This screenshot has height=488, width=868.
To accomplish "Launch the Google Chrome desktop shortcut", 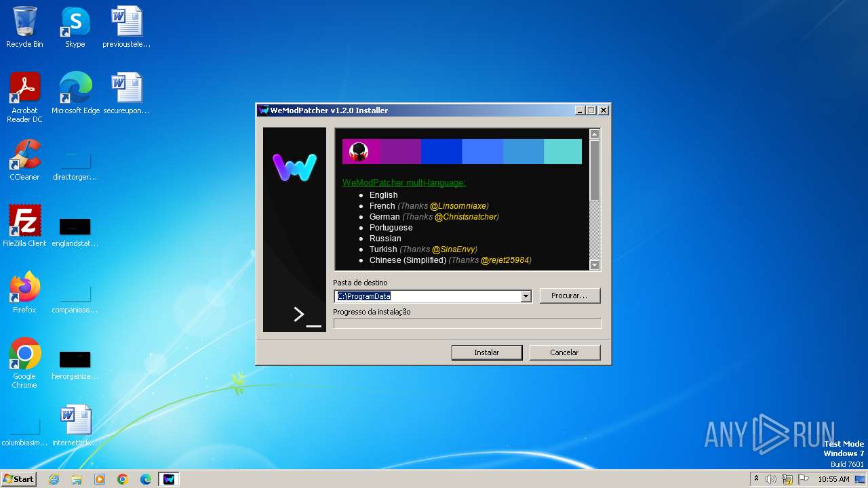I will point(24,363).
